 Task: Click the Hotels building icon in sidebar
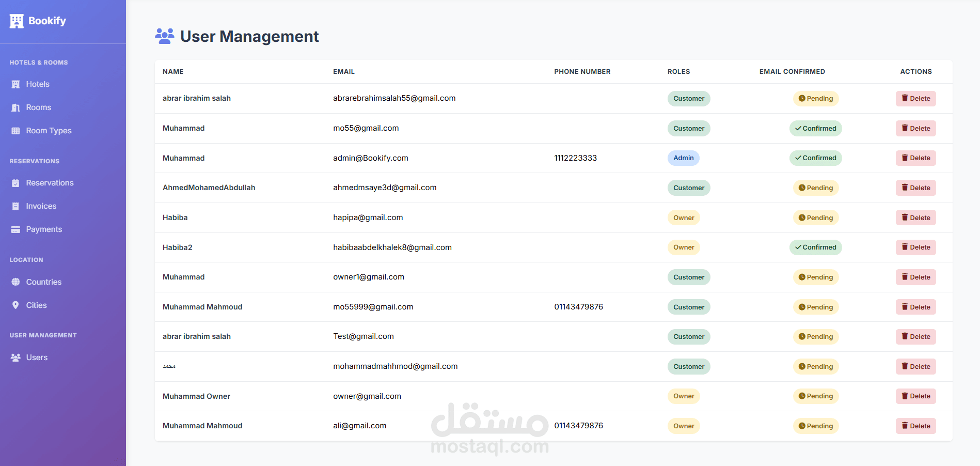tap(15, 84)
